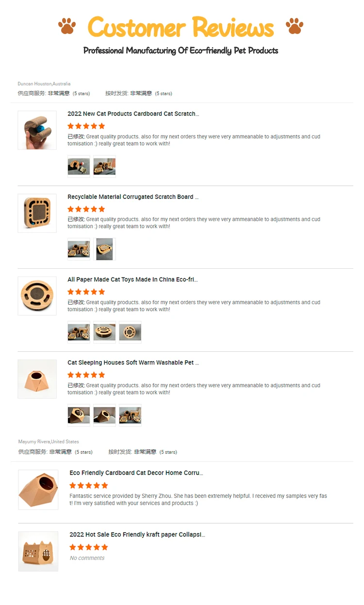Viewport: 364px width, 605px height.
Task: Click the star rating of Cardboard Cat Scratch review
Action: [86, 126]
